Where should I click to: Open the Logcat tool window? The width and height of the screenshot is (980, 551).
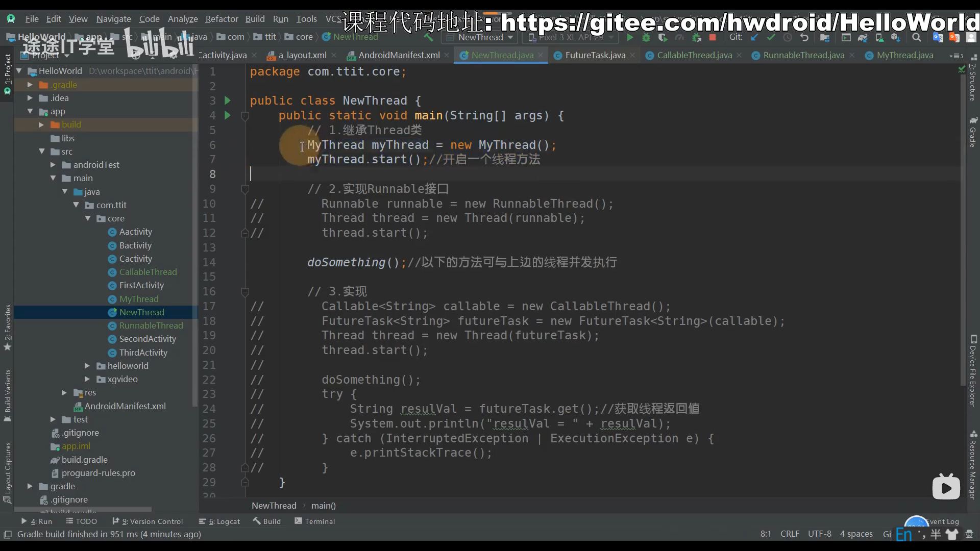(219, 521)
